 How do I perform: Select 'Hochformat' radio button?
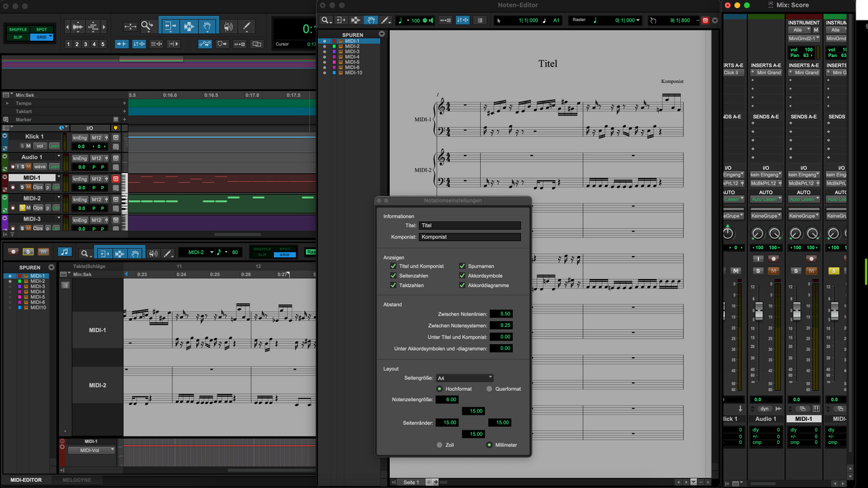coord(439,389)
